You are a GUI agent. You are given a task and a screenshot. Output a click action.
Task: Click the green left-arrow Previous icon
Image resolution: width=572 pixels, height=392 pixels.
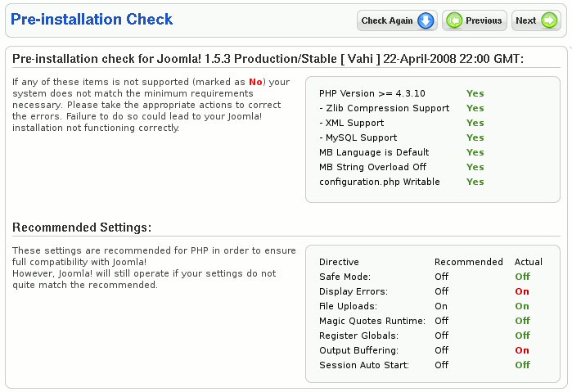coord(454,20)
